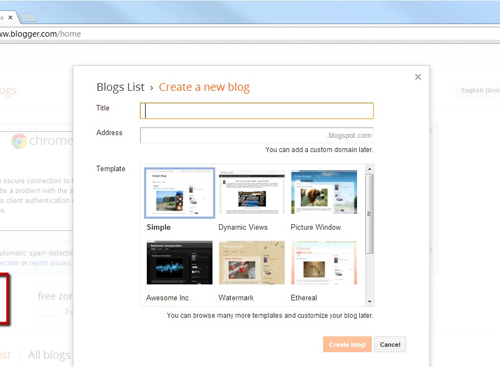Close the current browser tab
Screen dimensions: 500x367
tap(10, 17)
